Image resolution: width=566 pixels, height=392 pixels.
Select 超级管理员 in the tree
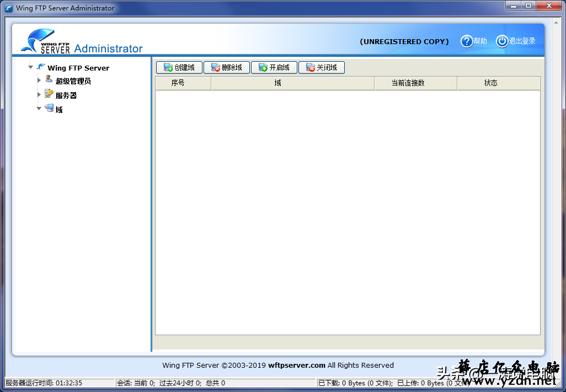tap(73, 81)
